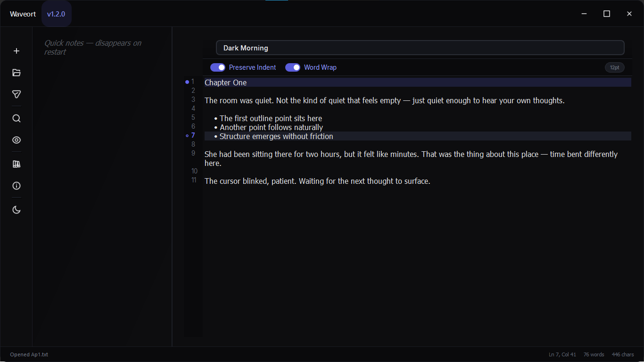Toggle preview with the eye icon

(x=17, y=140)
